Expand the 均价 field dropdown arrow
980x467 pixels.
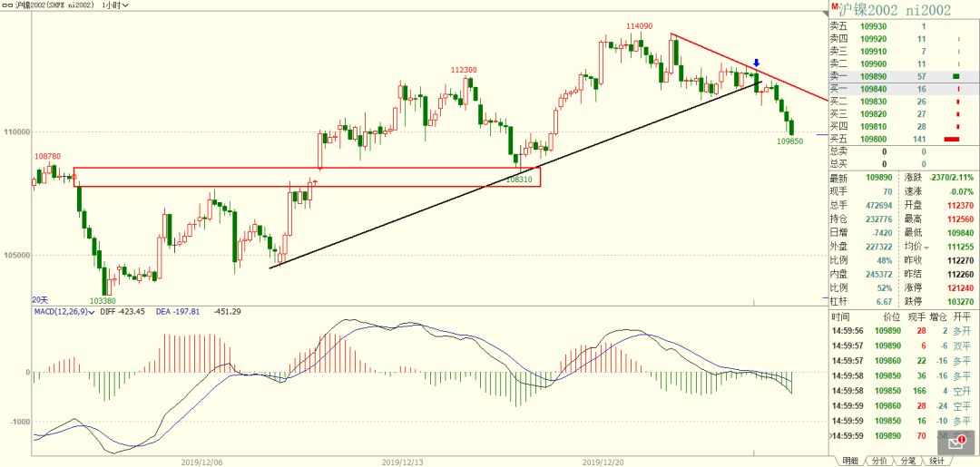[926, 248]
